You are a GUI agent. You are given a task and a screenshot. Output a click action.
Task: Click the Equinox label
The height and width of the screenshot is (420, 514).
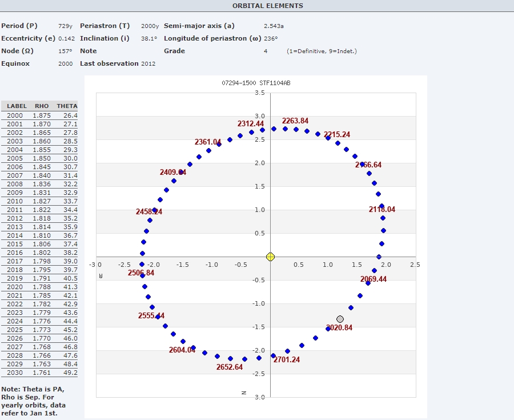point(15,63)
